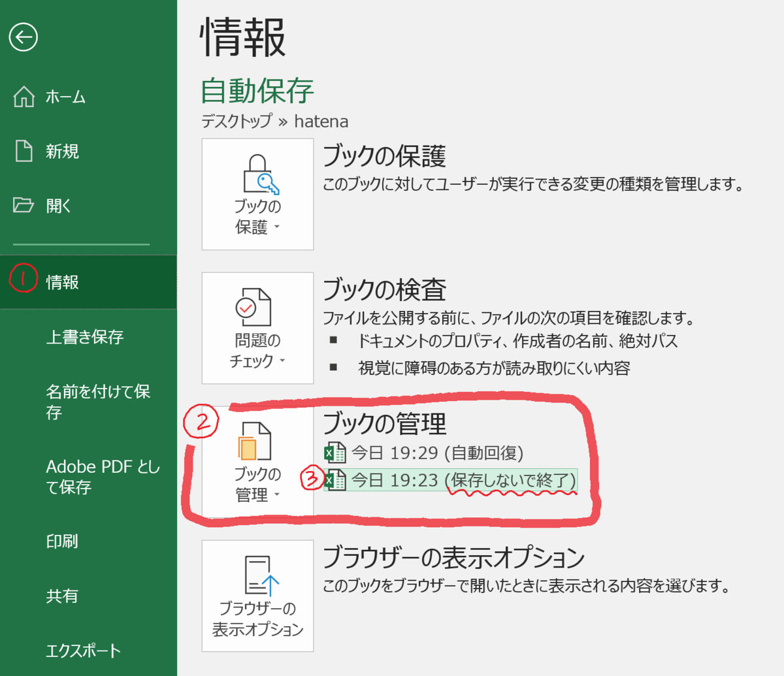This screenshot has height=676, width=784.
Task: Open the 今日 19:29 (自動回復) version
Action: pos(424,452)
